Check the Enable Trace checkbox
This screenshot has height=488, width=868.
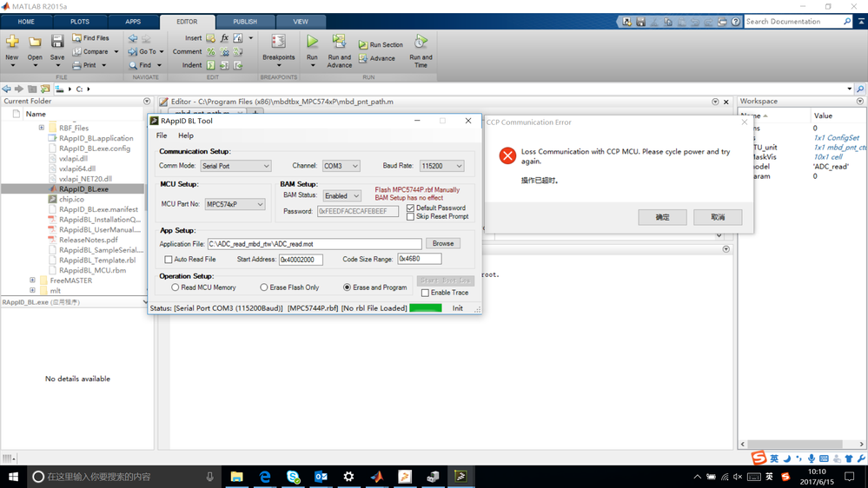pos(425,293)
